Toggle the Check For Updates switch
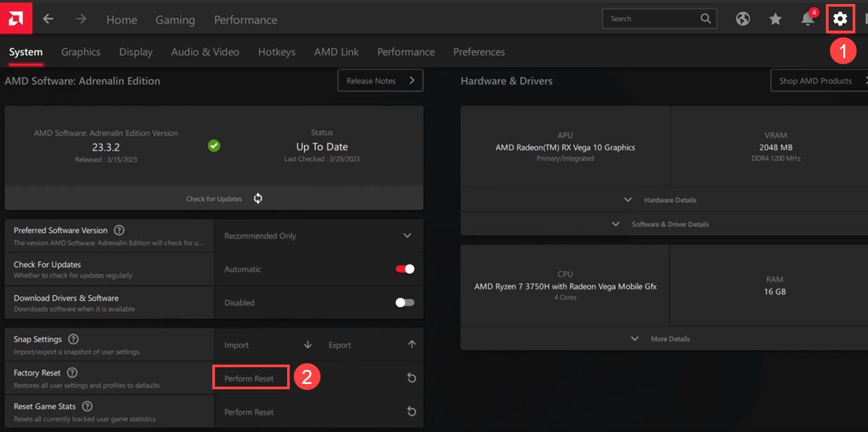The image size is (868, 432). (x=405, y=269)
